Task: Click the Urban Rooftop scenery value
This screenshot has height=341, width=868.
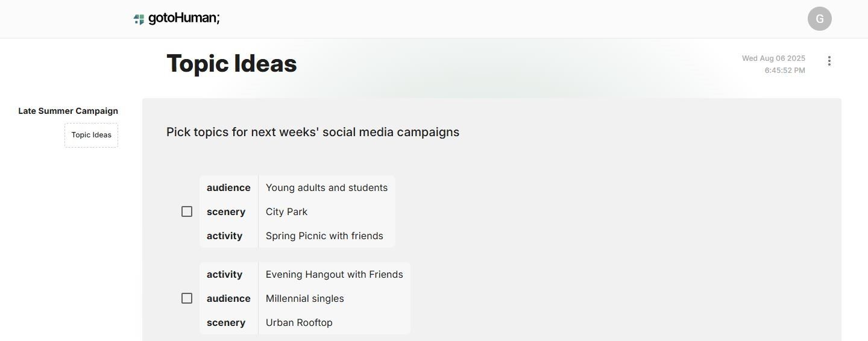Action: coord(299,322)
